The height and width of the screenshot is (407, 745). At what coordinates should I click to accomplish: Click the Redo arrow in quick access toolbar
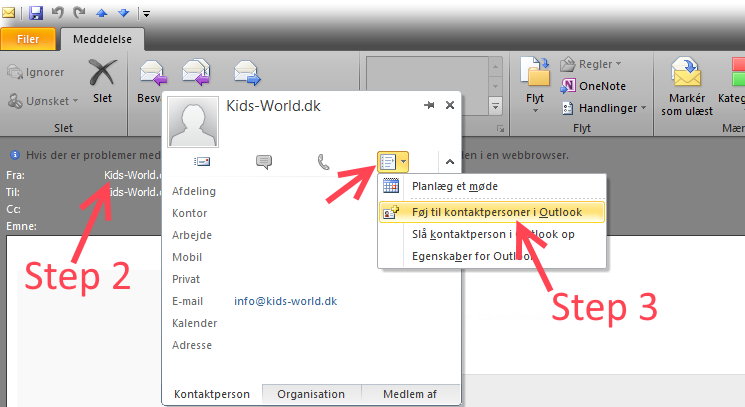click(x=79, y=12)
